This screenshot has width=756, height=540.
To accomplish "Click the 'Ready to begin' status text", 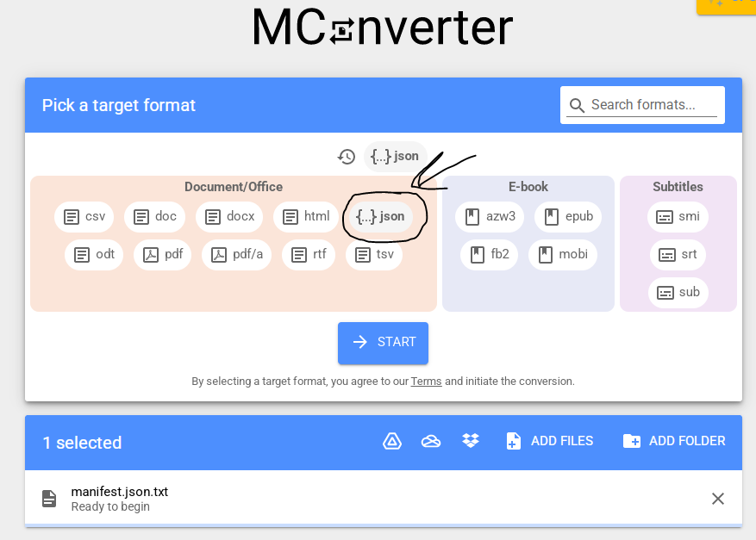I will (x=110, y=506).
